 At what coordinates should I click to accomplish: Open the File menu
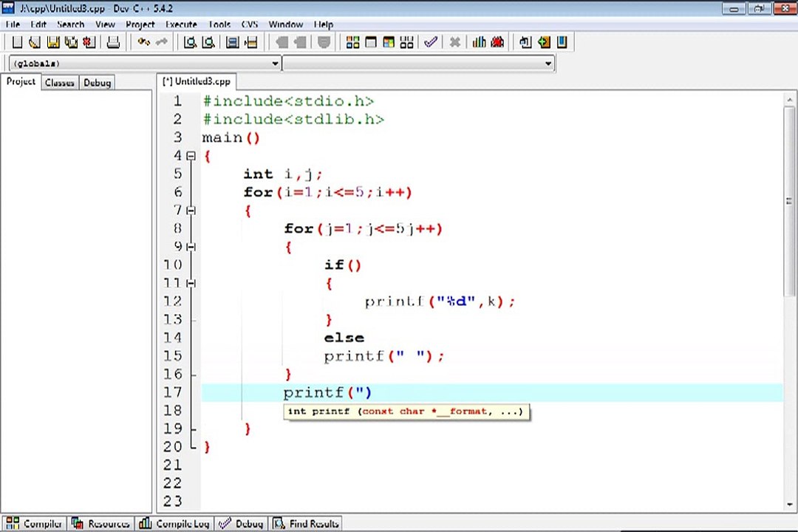(13, 24)
